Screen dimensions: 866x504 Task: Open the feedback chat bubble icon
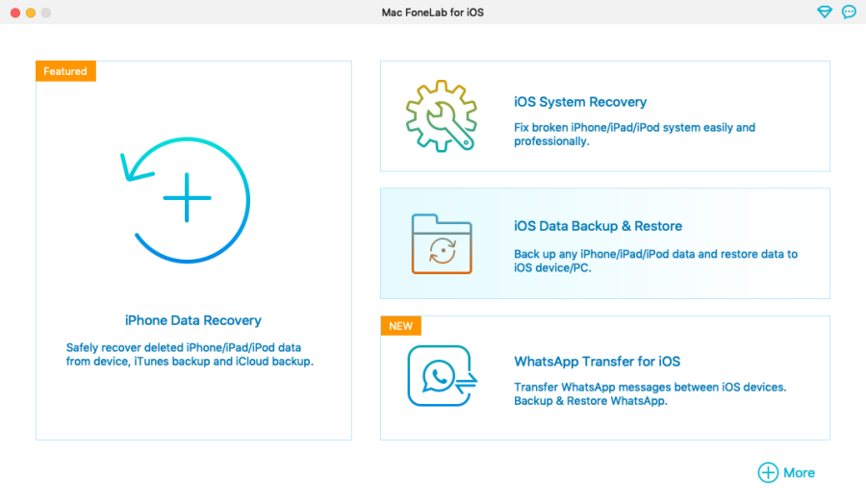click(849, 12)
